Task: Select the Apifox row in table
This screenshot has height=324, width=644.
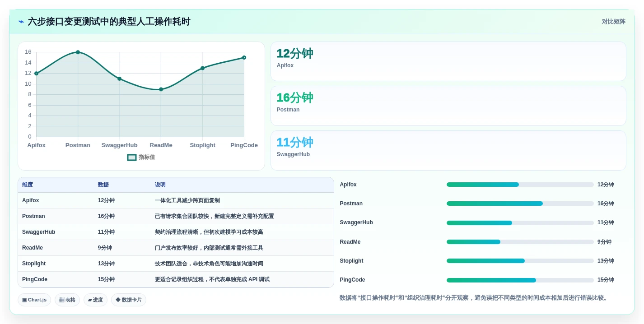Action: [x=176, y=200]
